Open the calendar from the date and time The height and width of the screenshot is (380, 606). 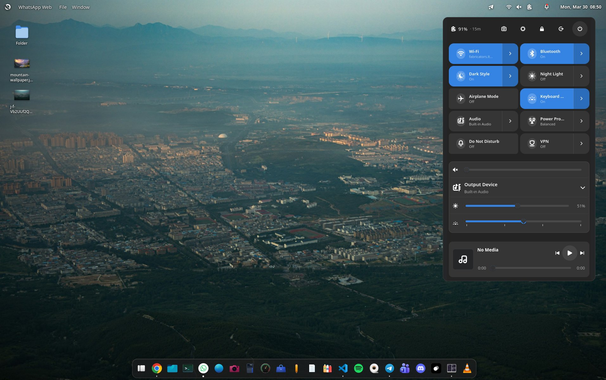[581, 7]
